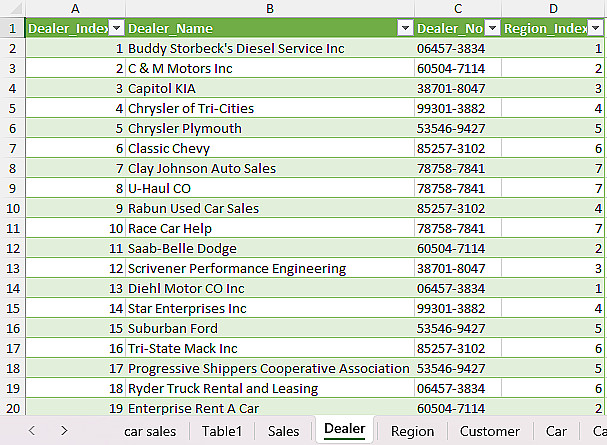Click Dealer_No 99301-3882 for Chrysler of Tri-Cities

pos(458,108)
